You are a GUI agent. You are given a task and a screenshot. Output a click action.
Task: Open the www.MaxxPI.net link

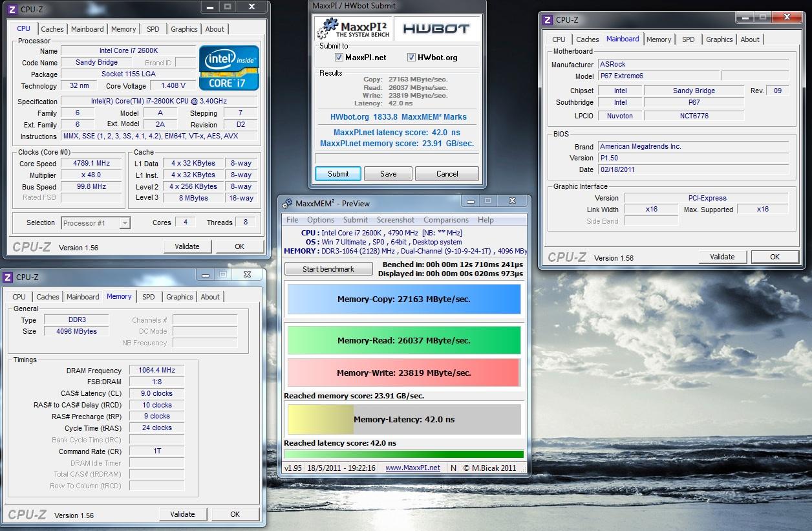pos(412,468)
